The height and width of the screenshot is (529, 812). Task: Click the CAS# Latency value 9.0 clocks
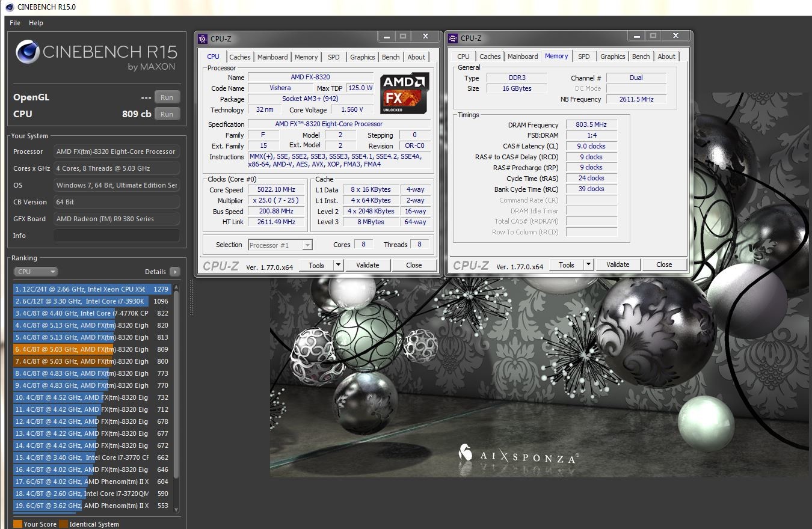[x=591, y=146]
